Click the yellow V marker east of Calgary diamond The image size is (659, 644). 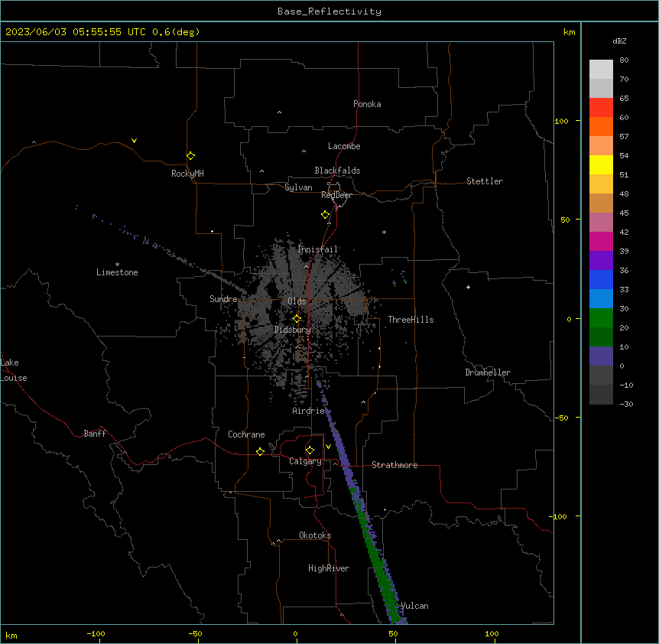tap(328, 447)
